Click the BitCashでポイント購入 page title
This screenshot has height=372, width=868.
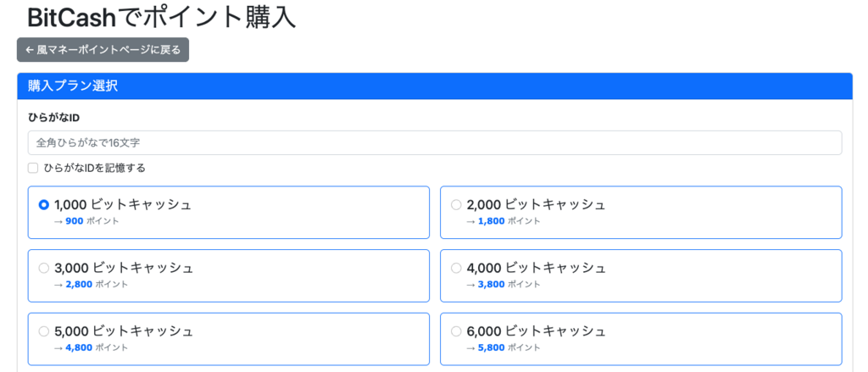161,18
